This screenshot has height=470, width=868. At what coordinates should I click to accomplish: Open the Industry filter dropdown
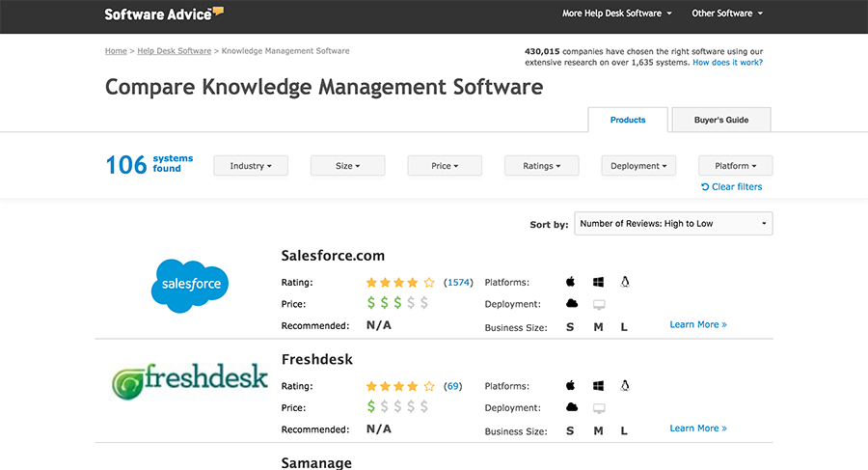(x=251, y=166)
